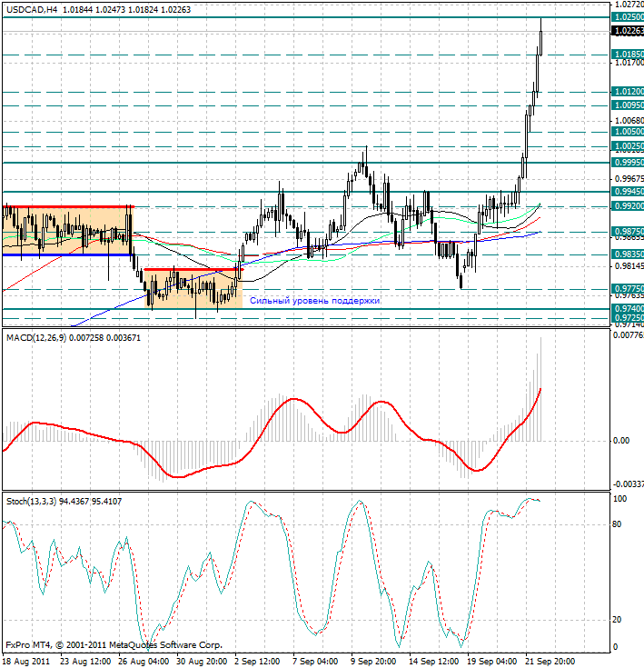Select the 1.01850 price level label
This screenshot has height=668, width=644.
pyautogui.click(x=628, y=55)
